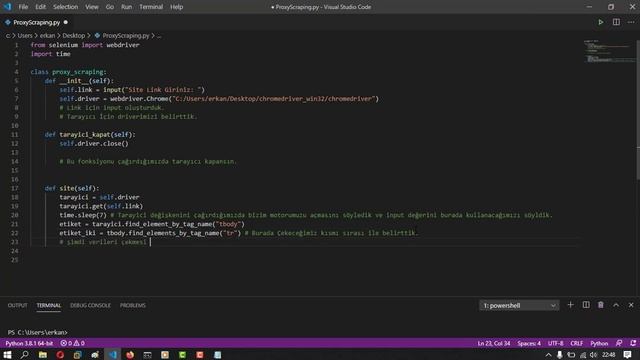Show hidden system tray icons
The width and height of the screenshot is (640, 360).
click(x=548, y=355)
